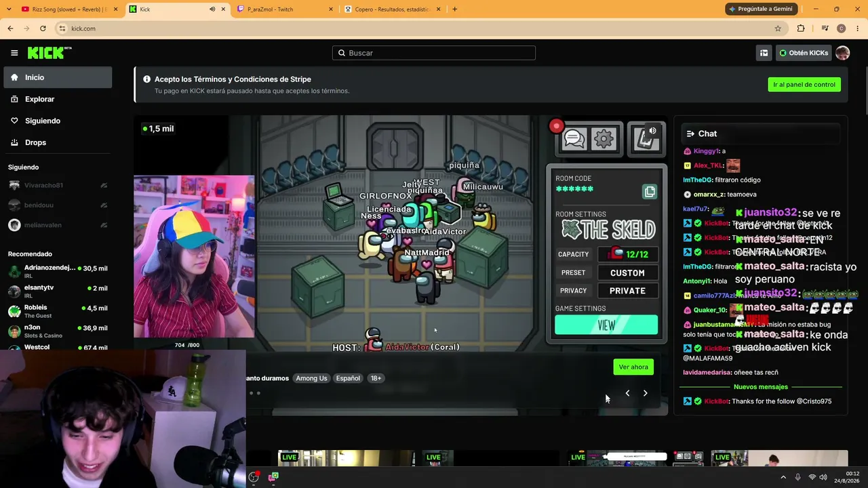
Task: Click the Ir al panel de control button
Action: [804, 85]
